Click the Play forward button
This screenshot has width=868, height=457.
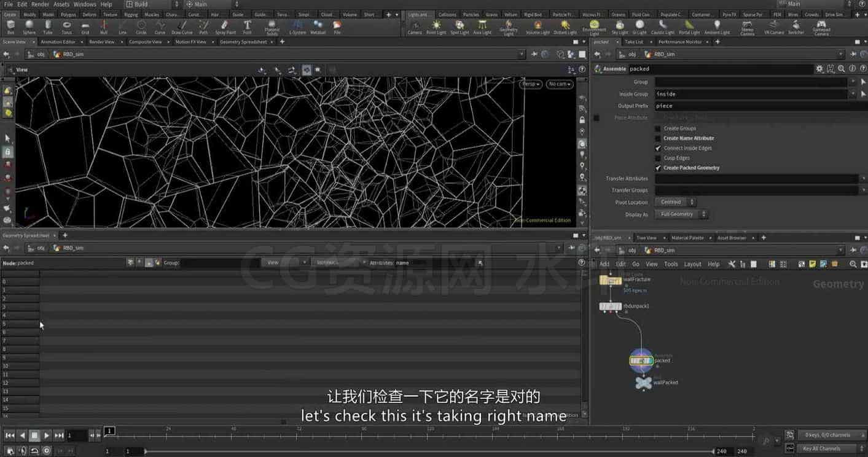(47, 436)
